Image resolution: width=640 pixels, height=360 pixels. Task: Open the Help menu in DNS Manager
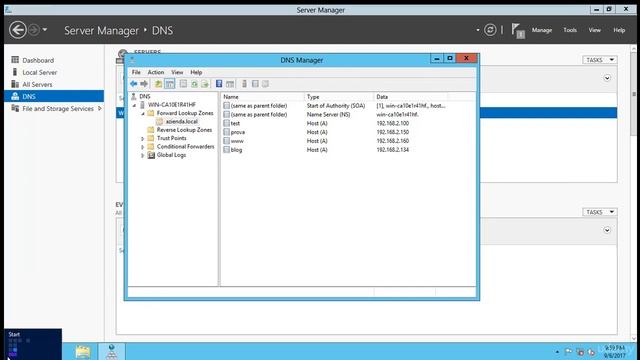196,72
